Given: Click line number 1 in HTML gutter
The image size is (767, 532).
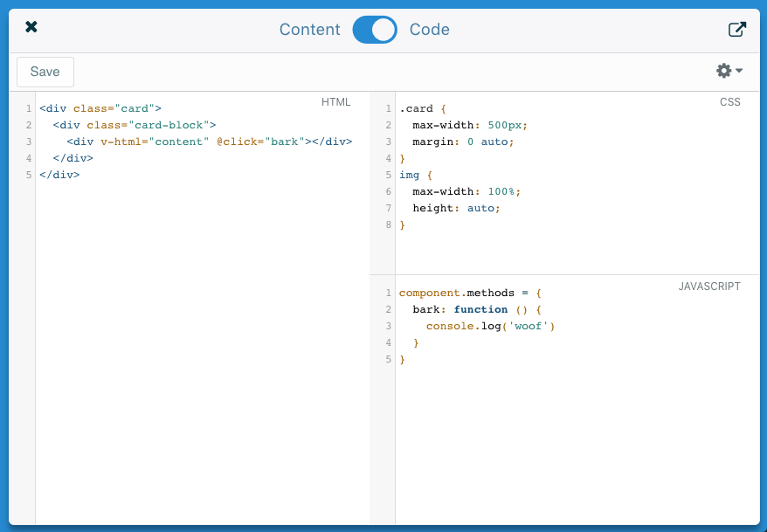Looking at the screenshot, I should [x=29, y=108].
